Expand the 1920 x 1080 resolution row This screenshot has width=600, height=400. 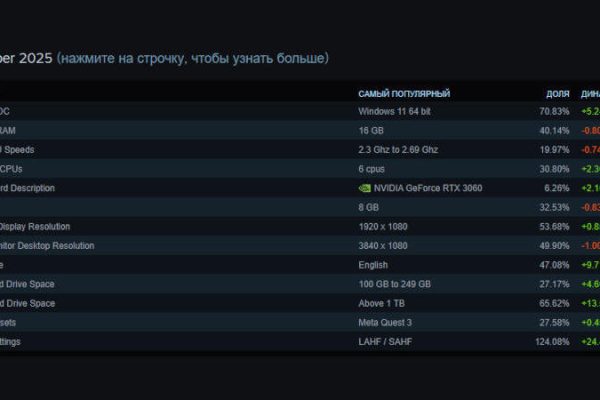[383, 226]
